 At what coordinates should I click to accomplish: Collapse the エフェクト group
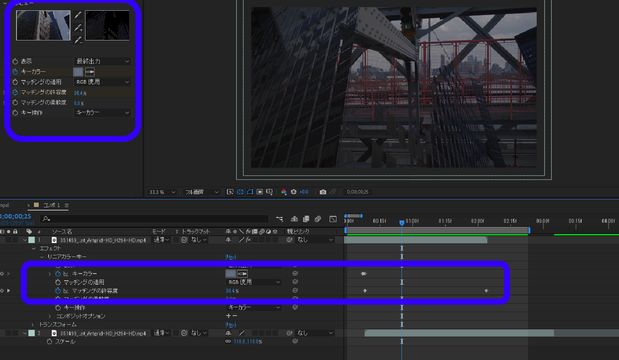[34, 249]
